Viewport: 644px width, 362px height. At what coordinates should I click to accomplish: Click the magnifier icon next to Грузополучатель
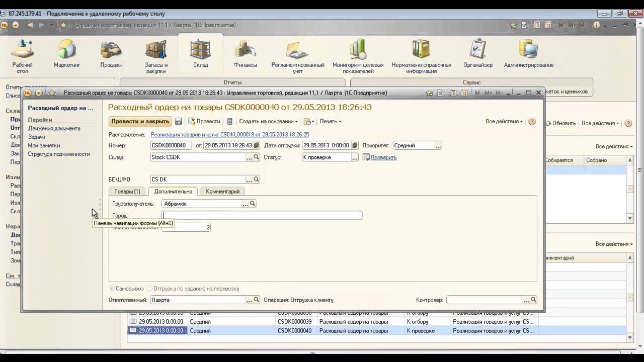253,204
